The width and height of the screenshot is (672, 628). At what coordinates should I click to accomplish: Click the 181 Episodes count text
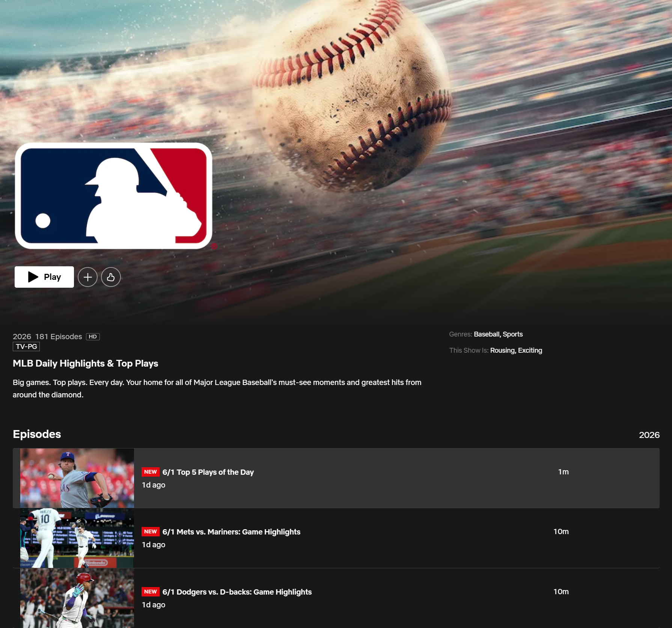59,337
